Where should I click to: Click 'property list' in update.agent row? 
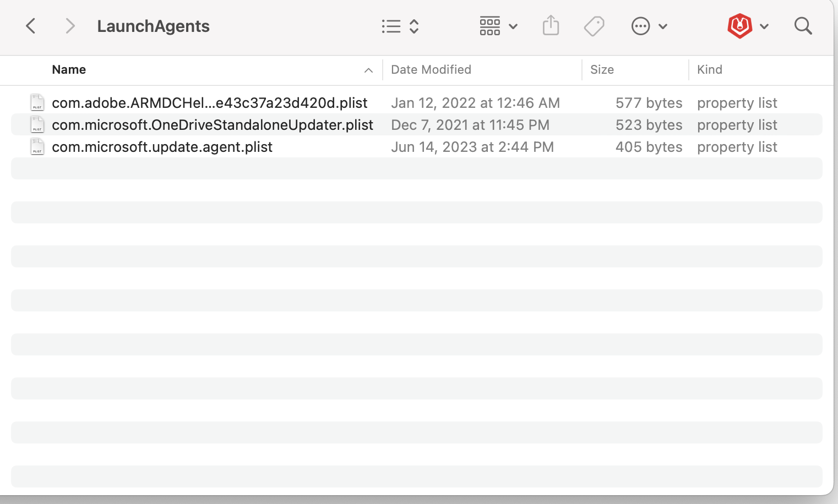pos(737,147)
